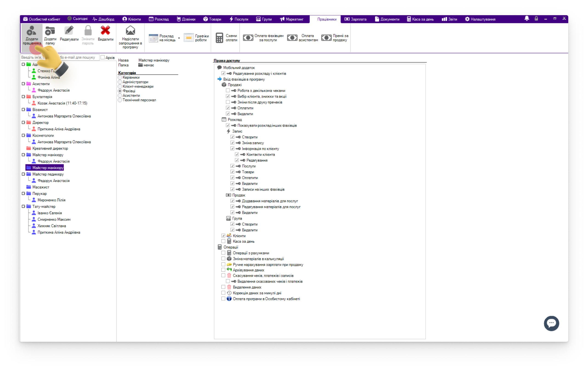Click the Delete (Видалити) red cross icon
The image size is (588, 368).
click(x=105, y=31)
